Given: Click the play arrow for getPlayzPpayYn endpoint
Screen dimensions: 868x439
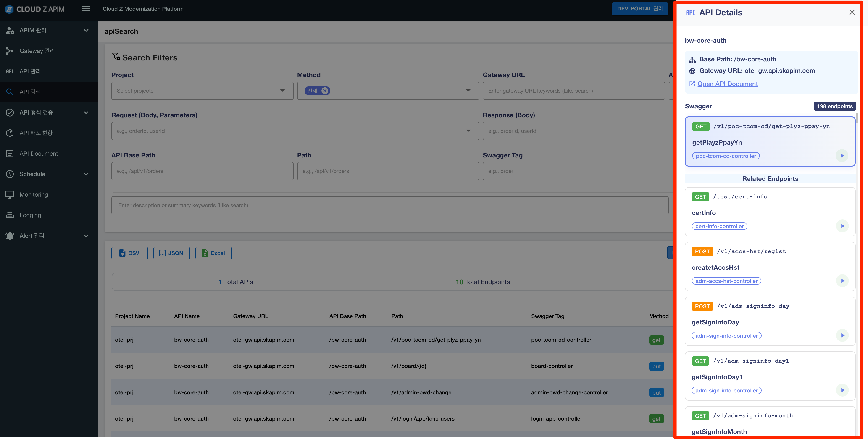Looking at the screenshot, I should [x=842, y=156].
